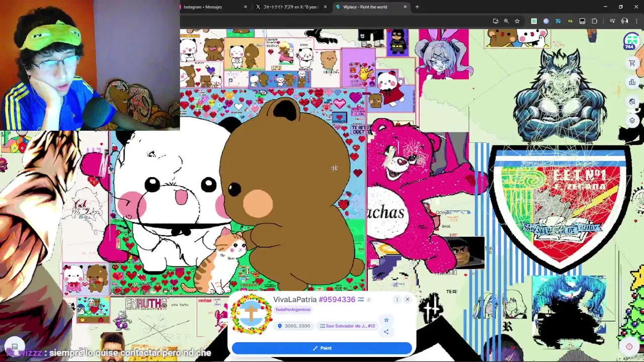Share this pixel location
The width and height of the screenshot is (644, 362).
point(386,331)
